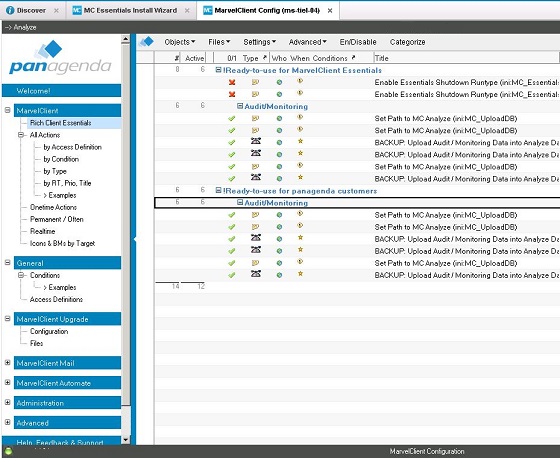Open Help, Feedback & Support section
Screen dimensions: 560x458
61,441
